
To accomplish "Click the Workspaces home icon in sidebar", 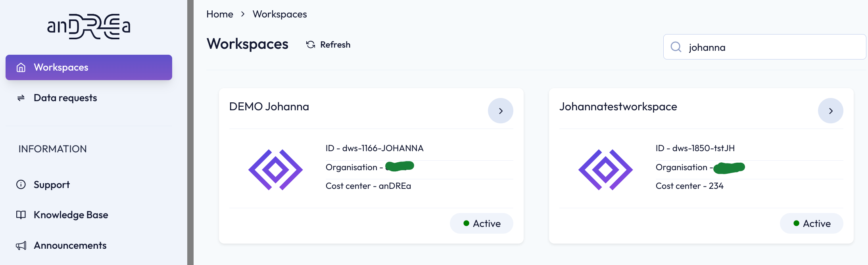I will 21,67.
